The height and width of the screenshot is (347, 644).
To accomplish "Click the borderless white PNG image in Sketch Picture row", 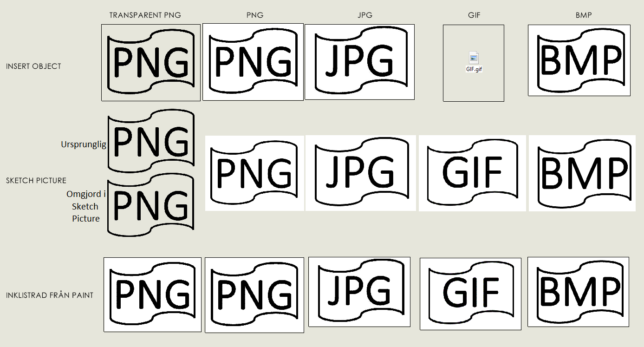I will tap(254, 173).
